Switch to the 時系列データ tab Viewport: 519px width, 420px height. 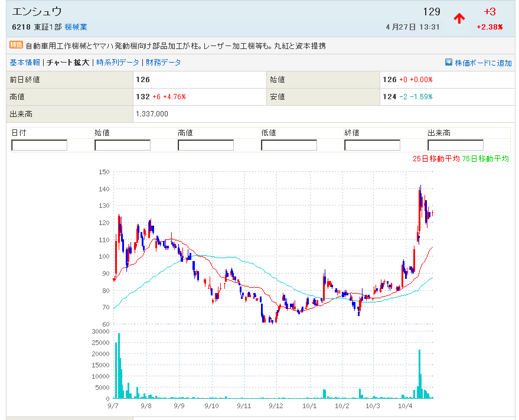coord(118,62)
